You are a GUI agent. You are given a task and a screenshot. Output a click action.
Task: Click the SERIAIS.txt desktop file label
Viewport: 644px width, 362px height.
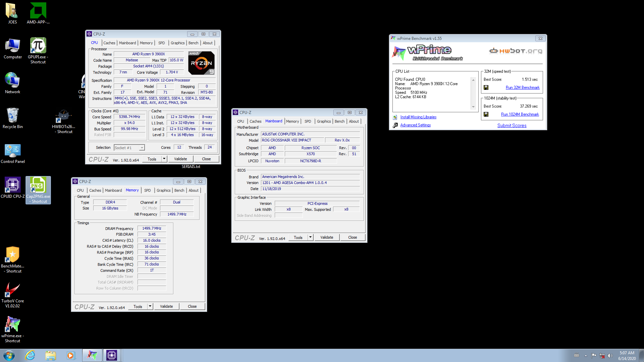tap(191, 167)
